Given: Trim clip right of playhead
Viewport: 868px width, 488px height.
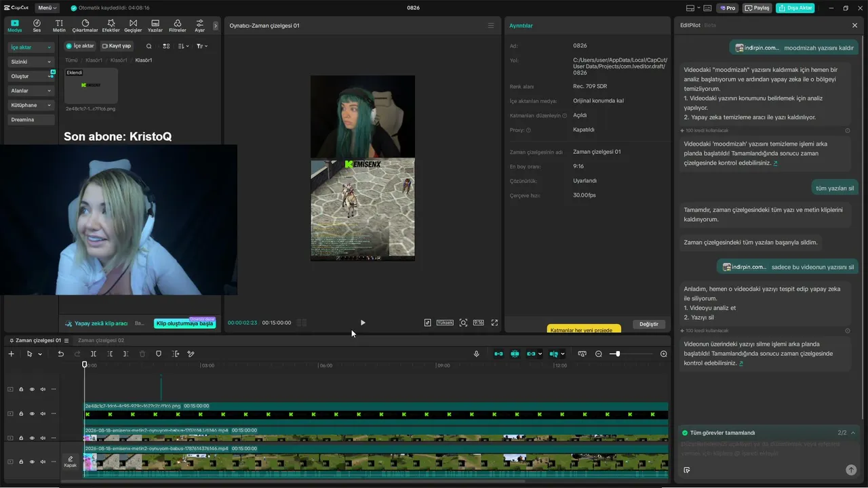Looking at the screenshot, I should pos(125,354).
